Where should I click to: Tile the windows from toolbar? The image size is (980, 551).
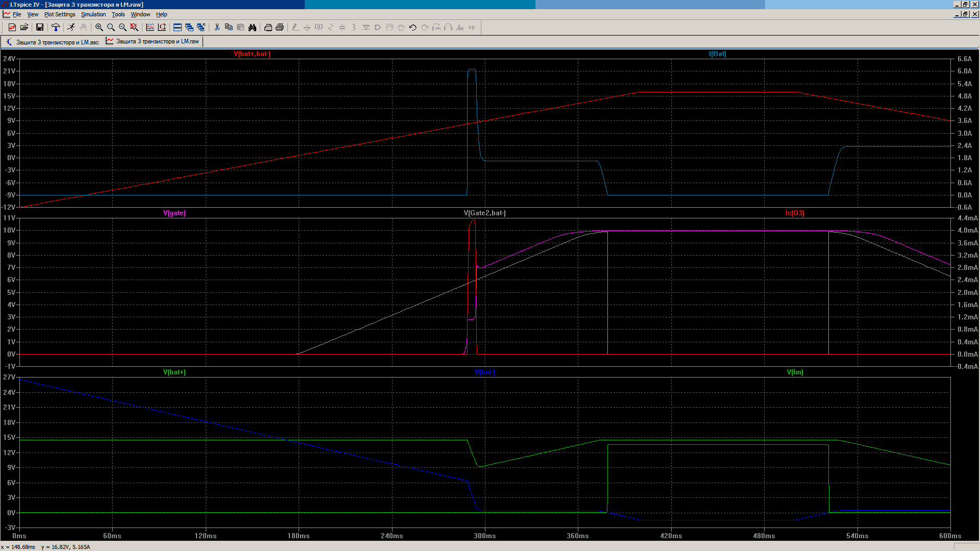[178, 28]
